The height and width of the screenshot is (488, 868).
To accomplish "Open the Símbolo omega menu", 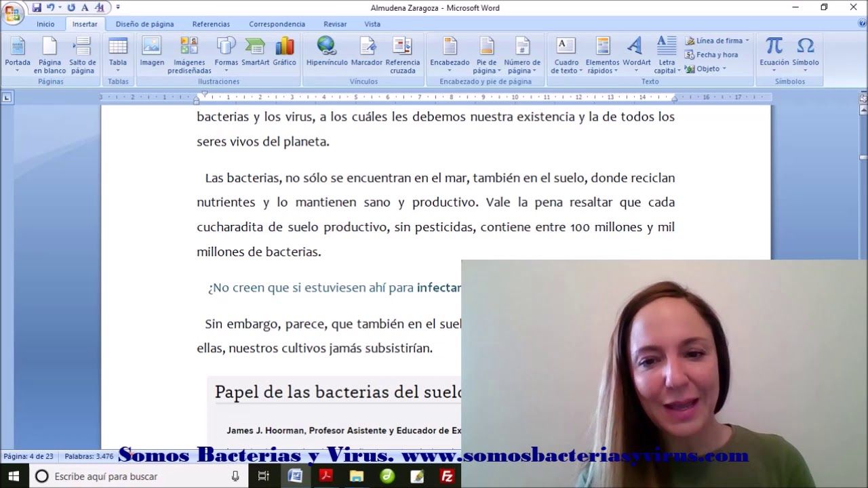I will [x=805, y=54].
